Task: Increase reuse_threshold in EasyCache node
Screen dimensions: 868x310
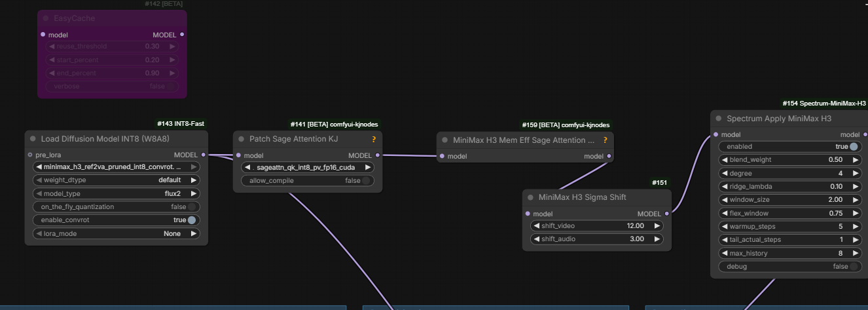Action: pos(172,47)
